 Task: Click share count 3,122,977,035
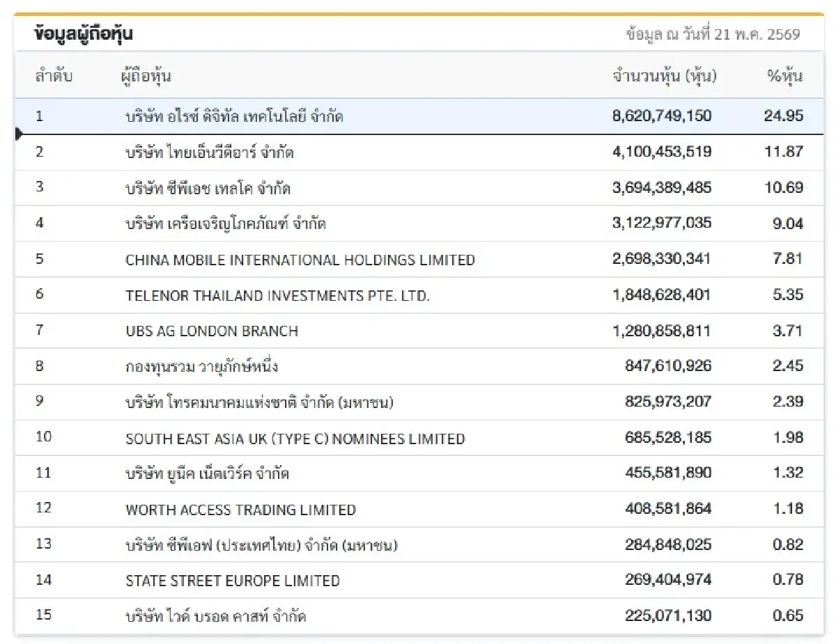pyautogui.click(x=662, y=223)
